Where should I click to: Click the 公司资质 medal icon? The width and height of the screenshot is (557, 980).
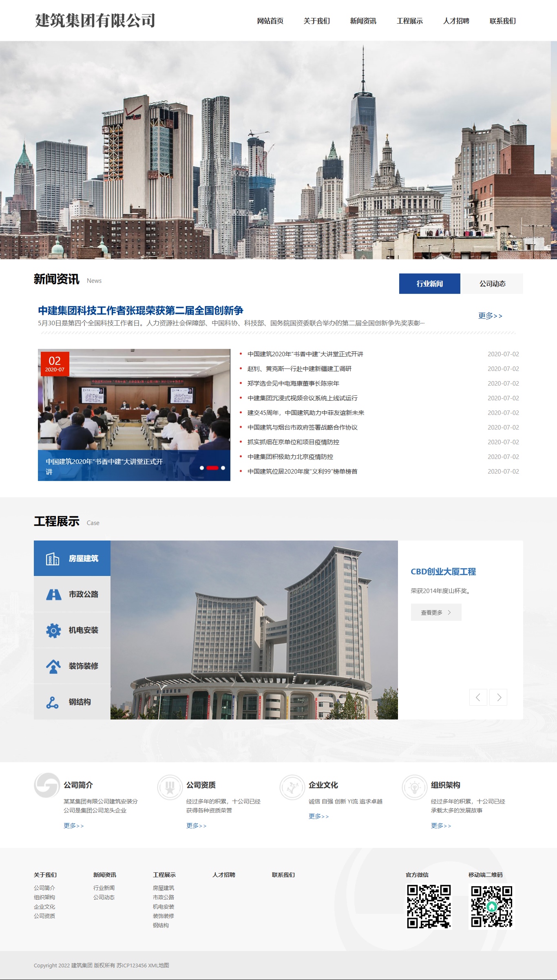(x=170, y=788)
